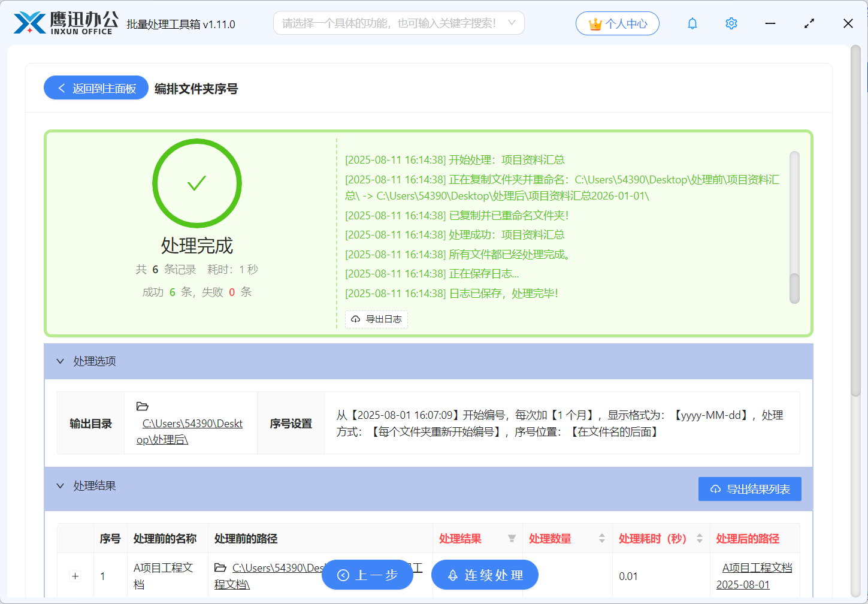The width and height of the screenshot is (868, 604).
Task: Click the 输出目录 label cell
Action: pyautogui.click(x=91, y=424)
